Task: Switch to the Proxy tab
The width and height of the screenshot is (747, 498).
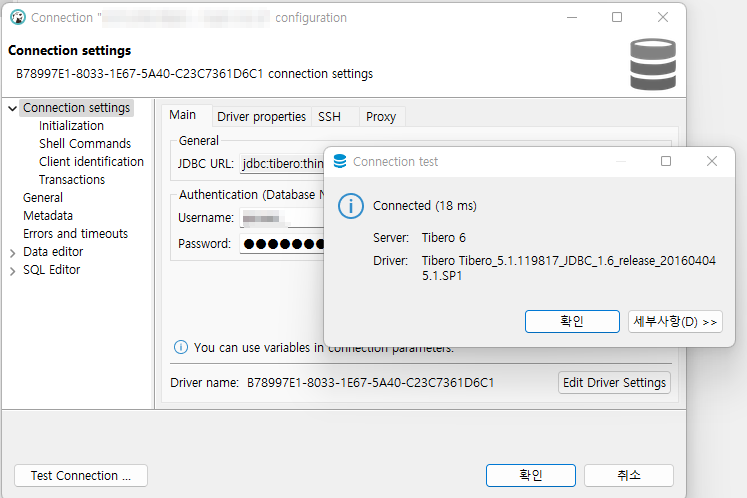Action: tap(381, 117)
